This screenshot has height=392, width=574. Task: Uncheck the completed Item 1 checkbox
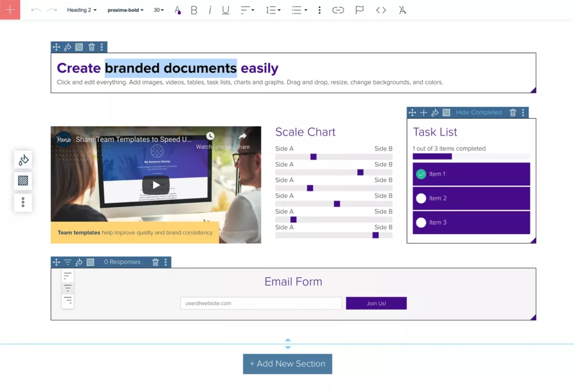422,174
